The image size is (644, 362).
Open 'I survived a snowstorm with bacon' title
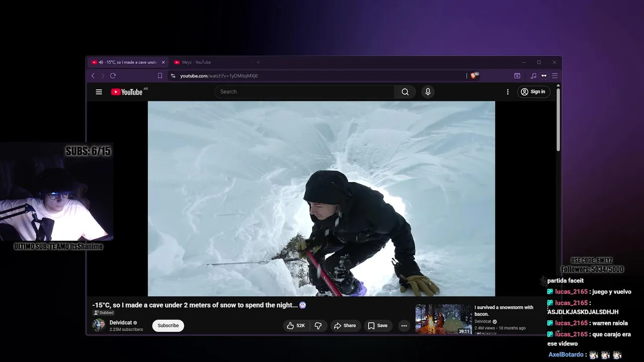point(504,311)
